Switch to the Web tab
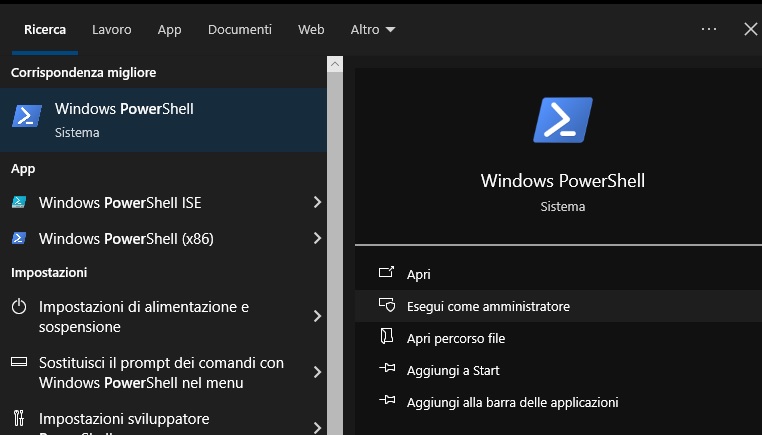Image resolution: width=762 pixels, height=435 pixels. pyautogui.click(x=311, y=30)
